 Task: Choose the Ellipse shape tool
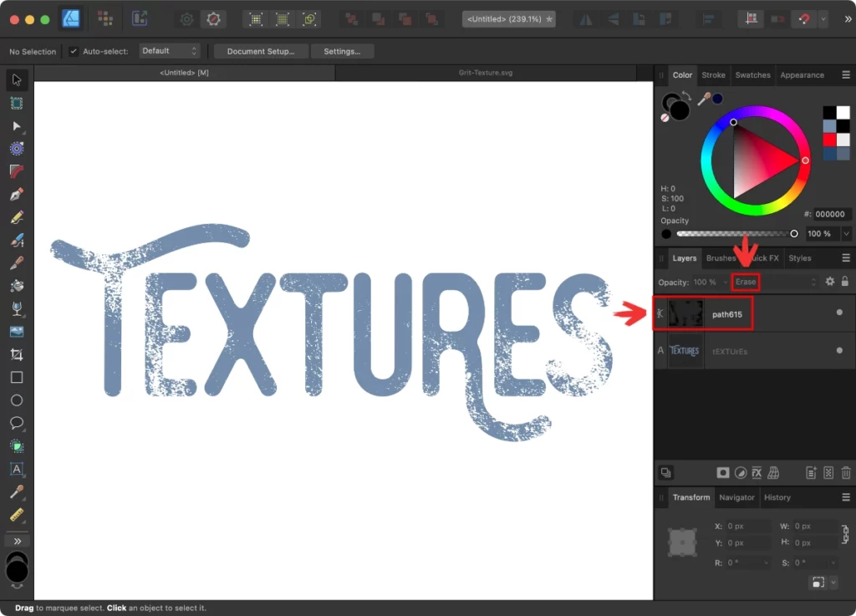(16, 400)
